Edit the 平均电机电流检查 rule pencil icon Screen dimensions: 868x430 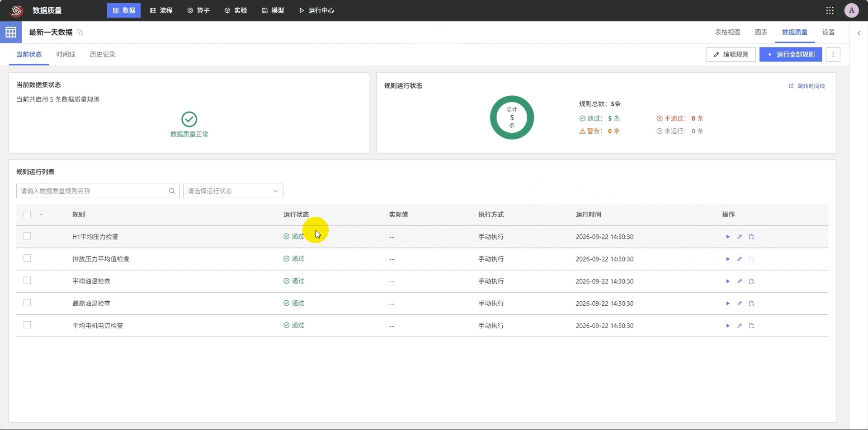(740, 325)
